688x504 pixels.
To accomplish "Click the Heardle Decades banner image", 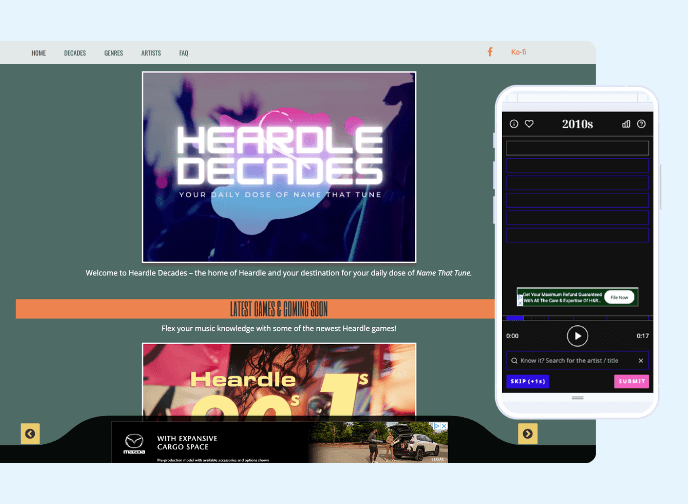I will coord(279,167).
